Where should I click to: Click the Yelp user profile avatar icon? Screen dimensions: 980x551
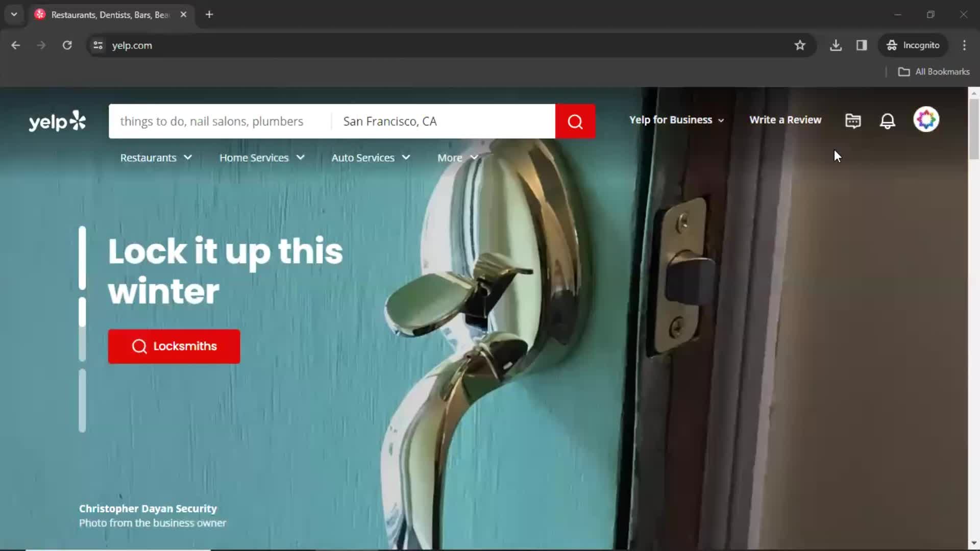[926, 120]
